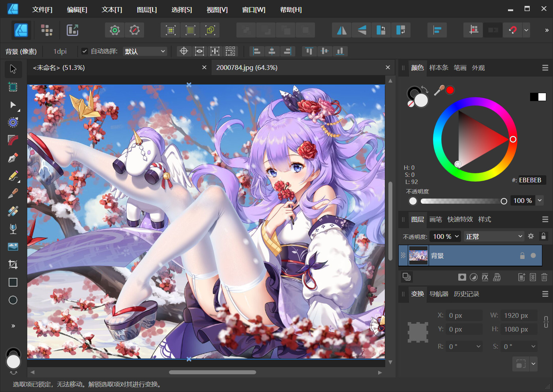Open the 图层[L] menu

(147, 9)
